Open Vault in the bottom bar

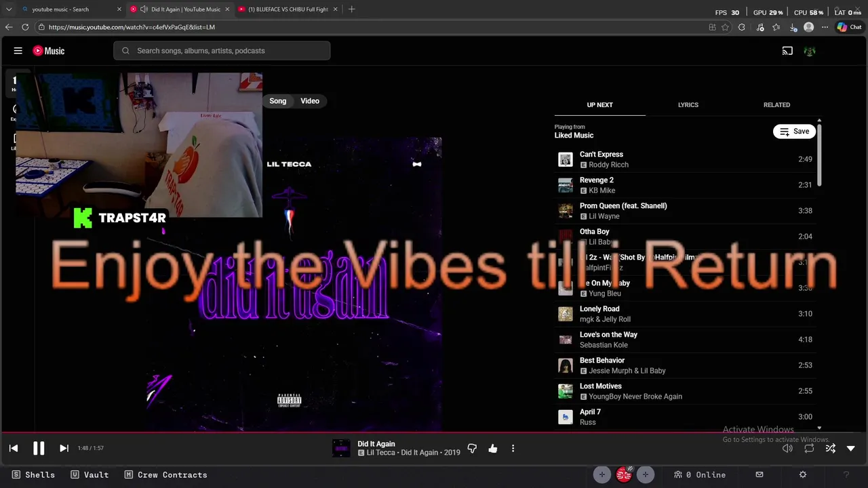(x=90, y=475)
